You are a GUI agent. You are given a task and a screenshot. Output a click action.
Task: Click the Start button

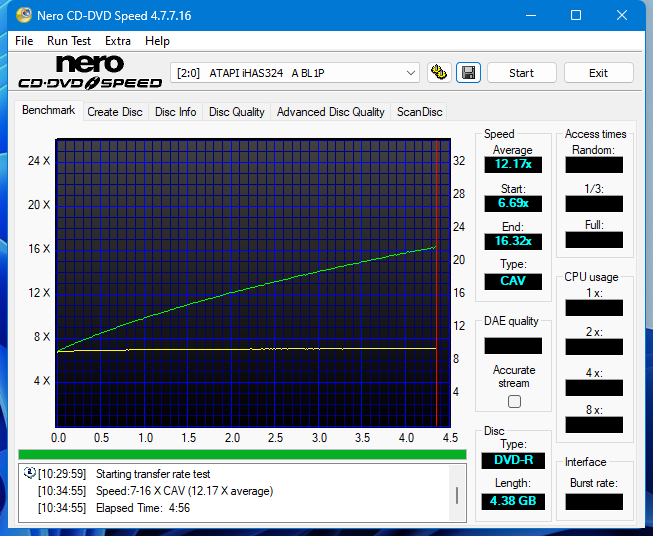[x=521, y=73]
